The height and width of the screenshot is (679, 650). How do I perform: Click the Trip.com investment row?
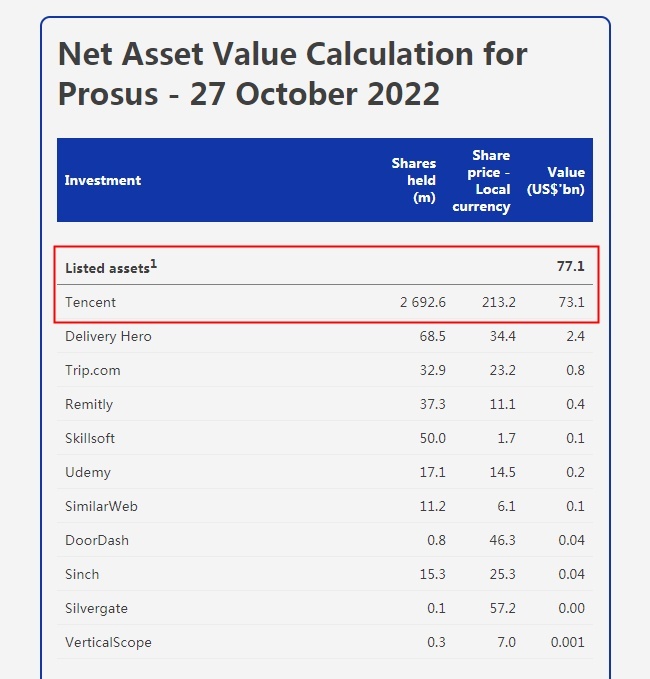[93, 370]
